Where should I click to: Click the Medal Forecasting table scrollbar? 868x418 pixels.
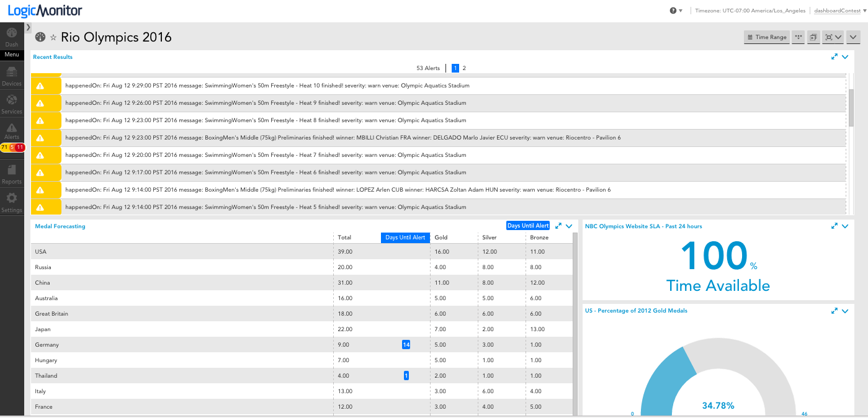575,322
